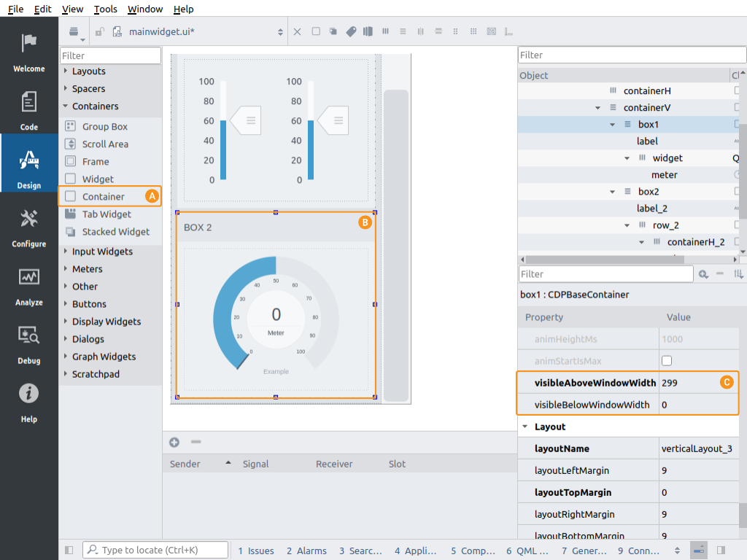The image size is (747, 560).
Task: Open the Help mode icon
Action: pos(29,402)
